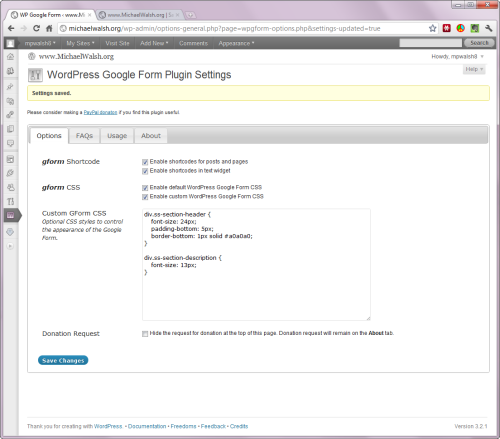Click inside the Custom GForm CSS textarea
This screenshot has height=439, width=500.
coord(256,265)
